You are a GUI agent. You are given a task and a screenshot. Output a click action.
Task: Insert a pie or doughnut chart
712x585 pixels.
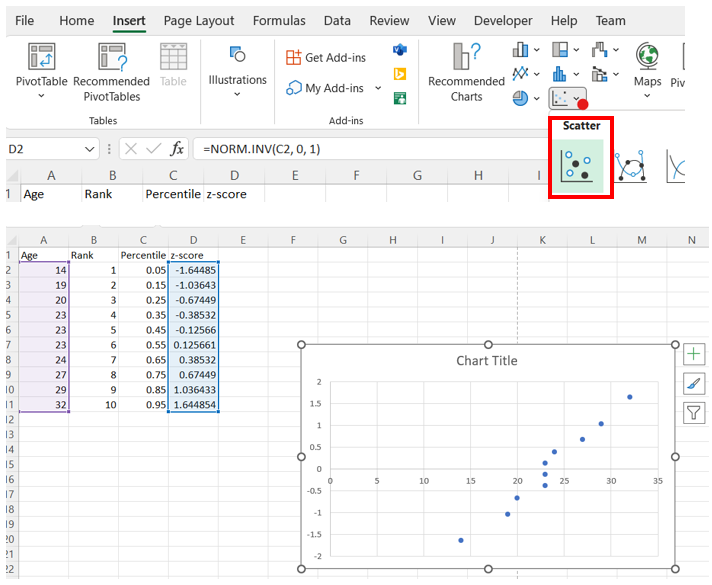click(x=520, y=98)
